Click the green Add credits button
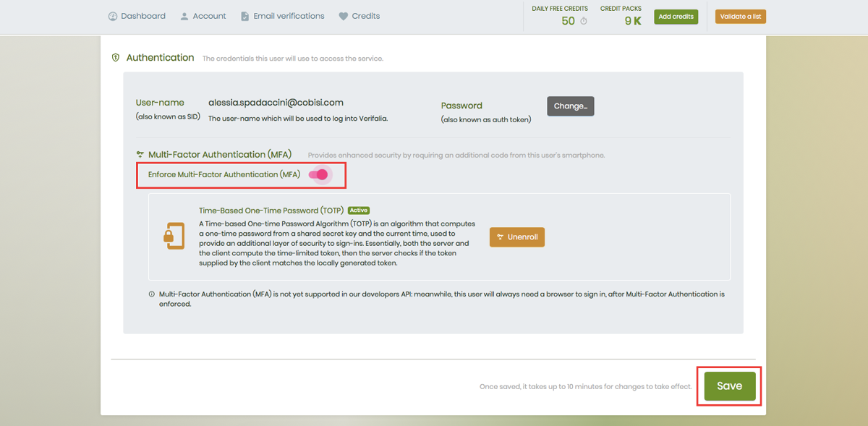 click(676, 17)
